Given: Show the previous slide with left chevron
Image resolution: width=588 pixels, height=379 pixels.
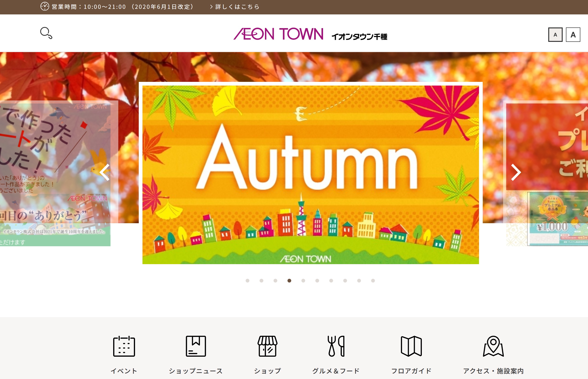Looking at the screenshot, I should pos(105,172).
